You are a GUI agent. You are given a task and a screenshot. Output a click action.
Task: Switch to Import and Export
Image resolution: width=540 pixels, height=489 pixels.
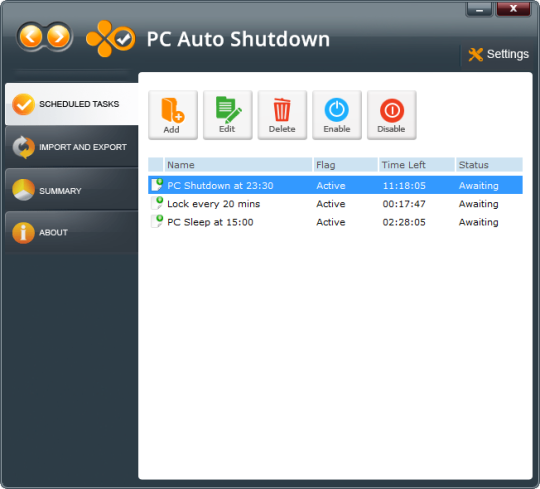point(72,147)
